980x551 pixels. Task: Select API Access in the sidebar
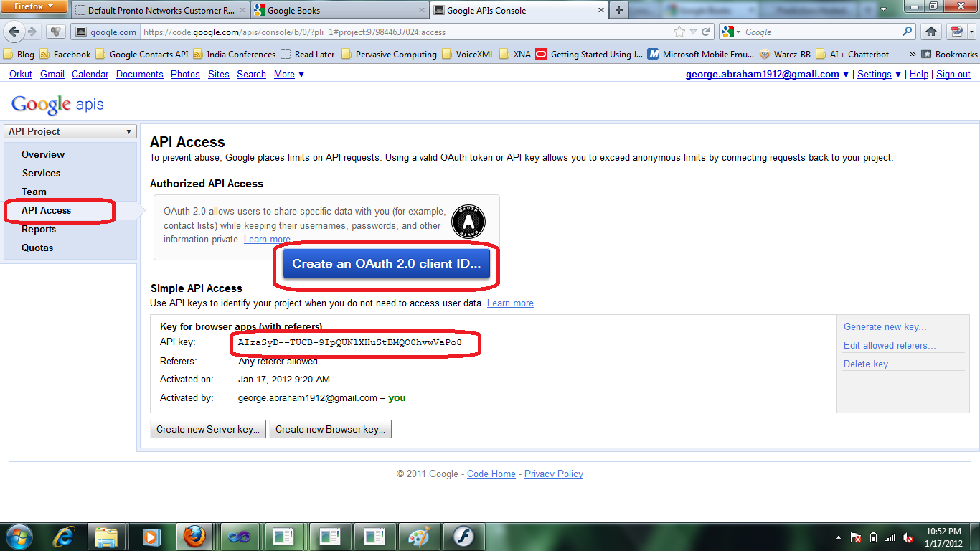tap(46, 210)
